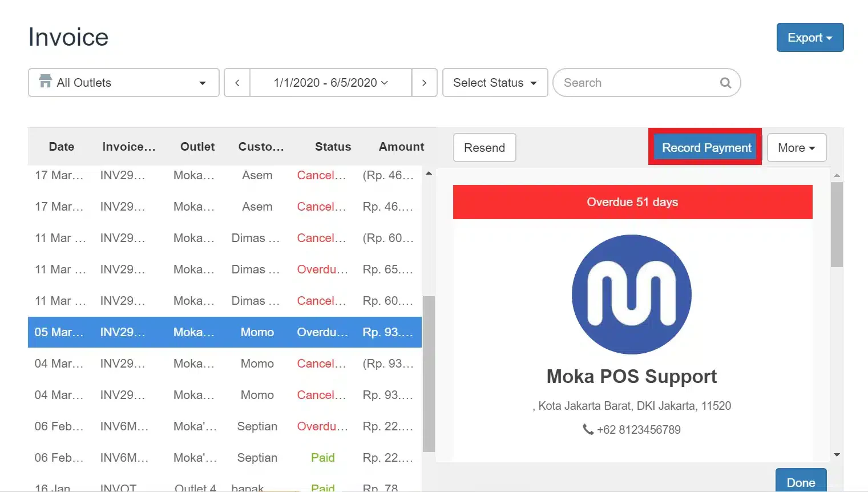Screen dimensions: 868x492
Task: Go to the previous date range with the left chevron
Action: [237, 83]
